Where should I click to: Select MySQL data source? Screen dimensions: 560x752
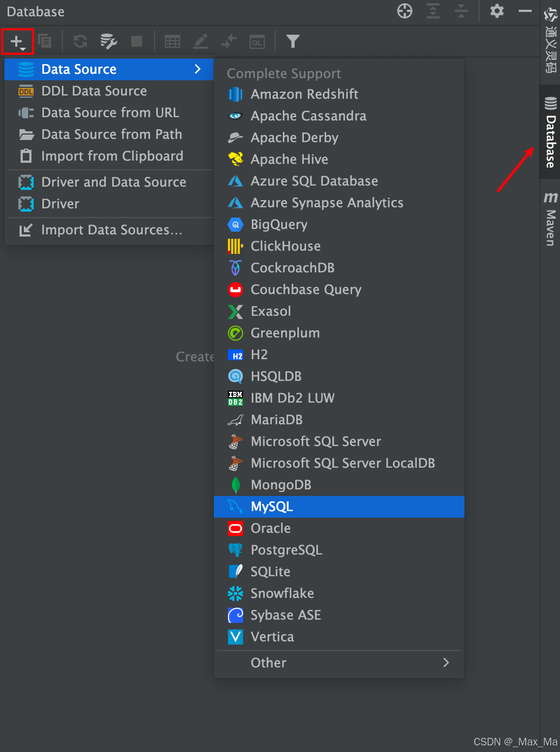coord(339,507)
